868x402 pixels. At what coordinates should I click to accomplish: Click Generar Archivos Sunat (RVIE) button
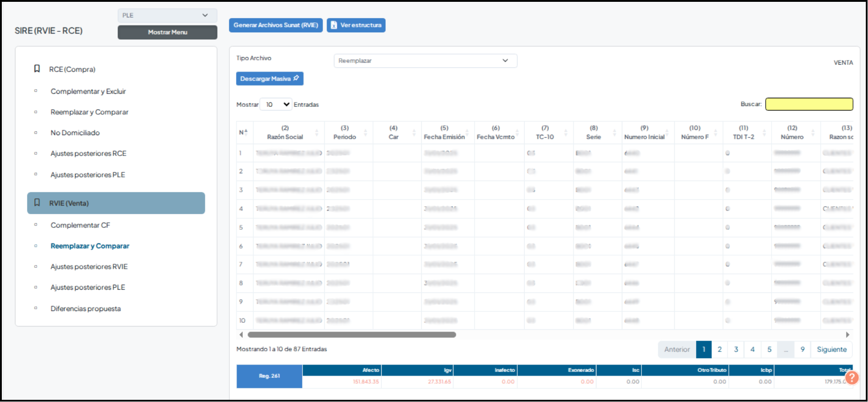click(x=276, y=25)
